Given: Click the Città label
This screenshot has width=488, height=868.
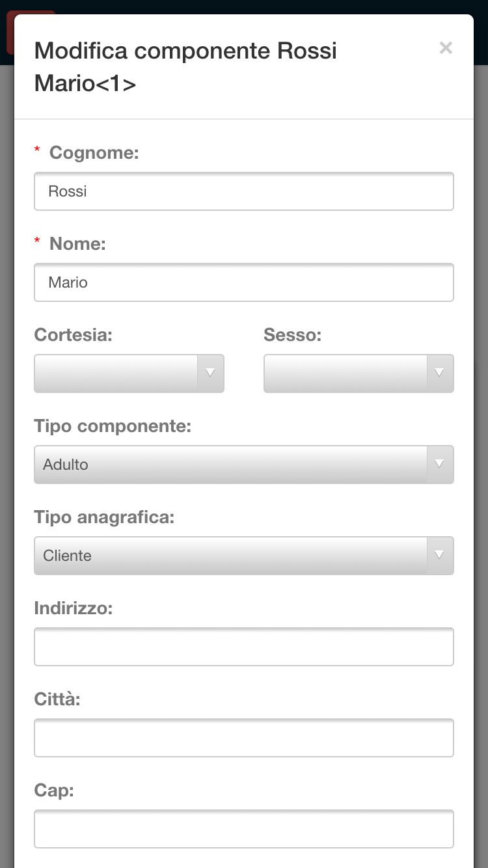Looking at the screenshot, I should point(57,699).
